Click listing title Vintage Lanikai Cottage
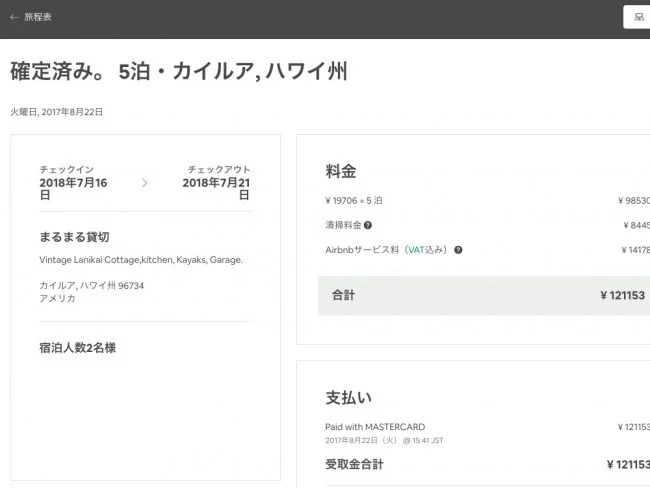 pyautogui.click(x=141, y=260)
